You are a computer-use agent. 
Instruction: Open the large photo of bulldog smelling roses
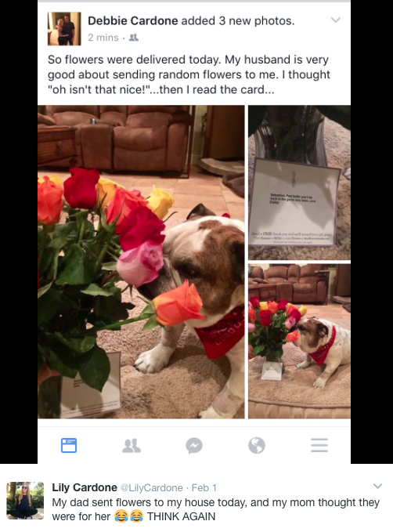(141, 262)
